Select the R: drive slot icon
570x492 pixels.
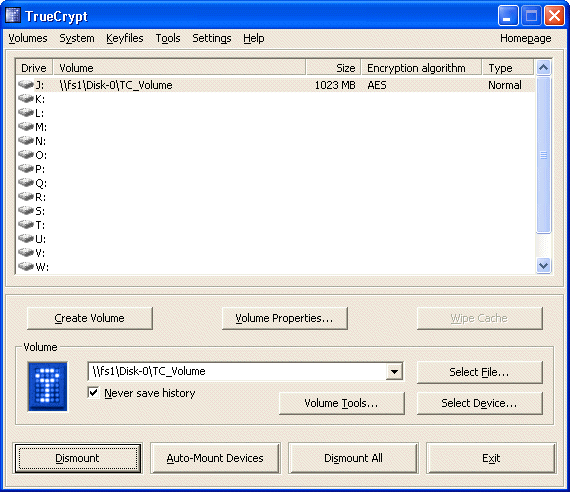(26, 197)
